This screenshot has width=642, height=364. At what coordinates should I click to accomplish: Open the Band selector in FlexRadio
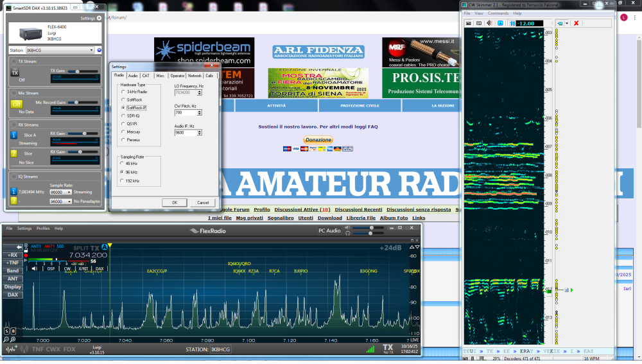coord(13,271)
